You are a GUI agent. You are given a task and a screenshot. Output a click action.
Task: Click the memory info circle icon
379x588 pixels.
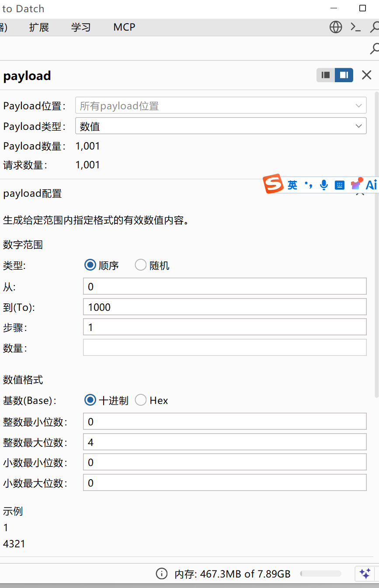click(x=162, y=574)
